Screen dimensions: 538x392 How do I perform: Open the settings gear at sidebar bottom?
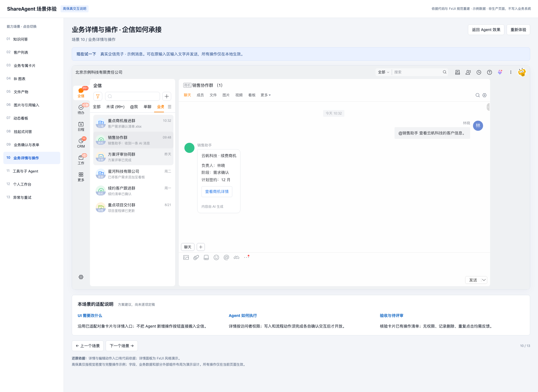pos(81,277)
